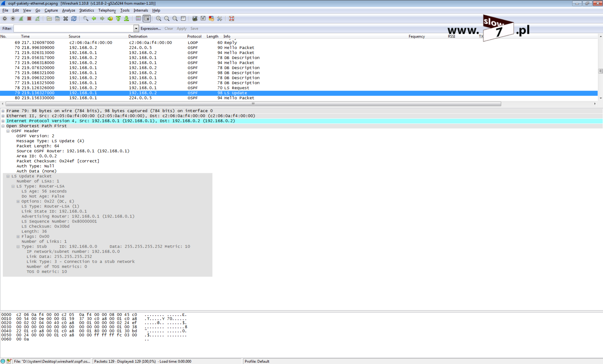603x364 pixels.
Task: Collapse the Type: Stub link node
Action: point(18,246)
